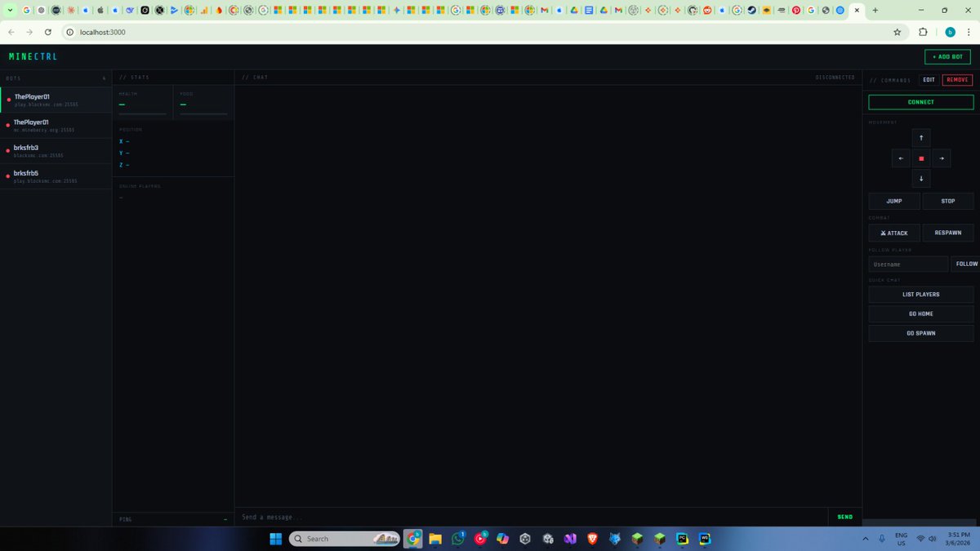Open the Chrome profile avatar
The image size is (980, 551).
click(950, 32)
